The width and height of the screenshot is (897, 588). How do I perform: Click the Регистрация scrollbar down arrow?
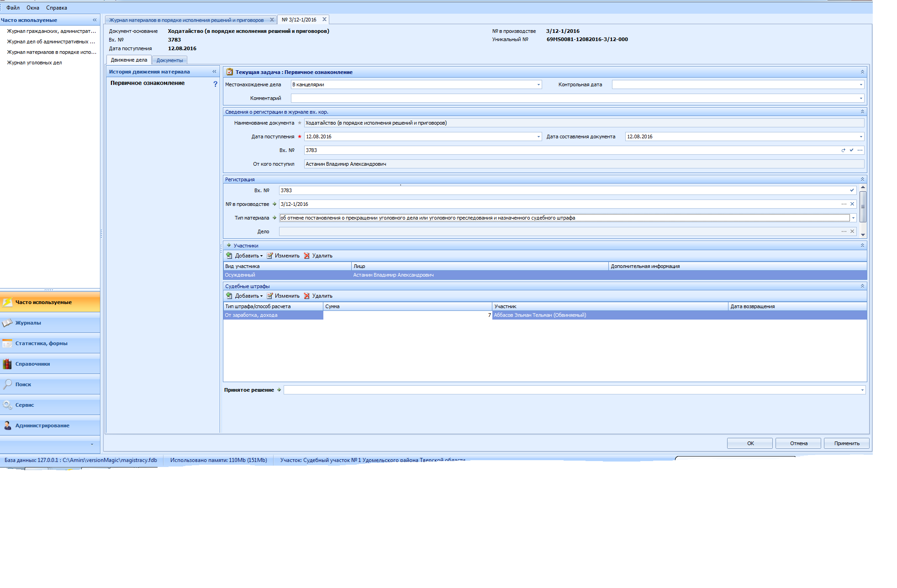point(863,235)
